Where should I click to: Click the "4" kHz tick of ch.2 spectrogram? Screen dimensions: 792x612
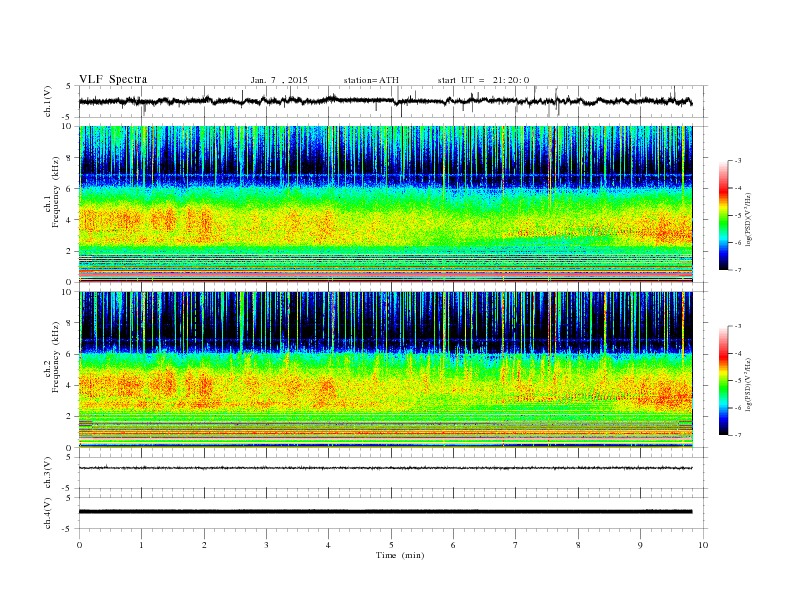[69, 385]
